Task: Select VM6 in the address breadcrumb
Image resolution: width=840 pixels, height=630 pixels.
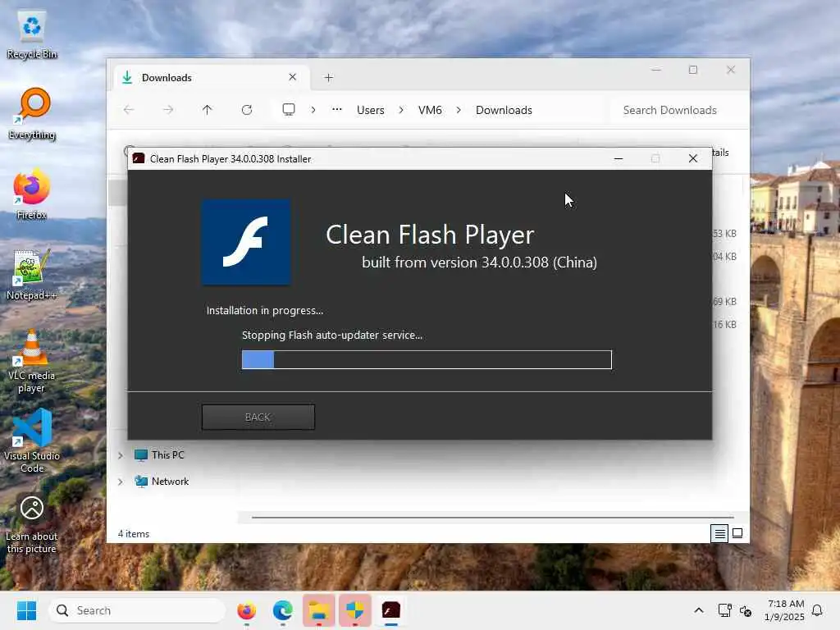Action: [430, 110]
